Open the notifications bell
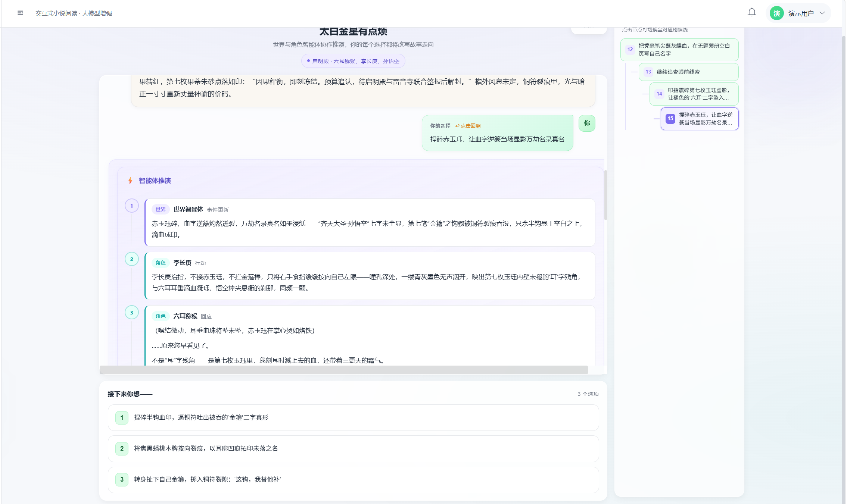The image size is (847, 504). tap(752, 13)
